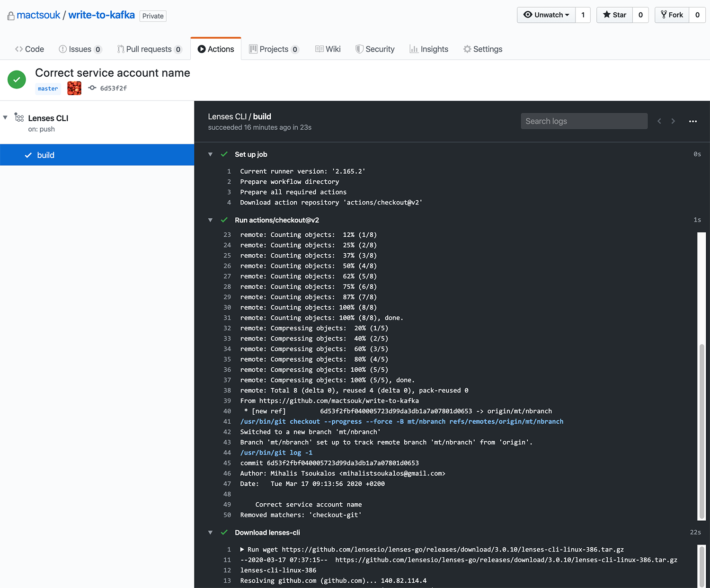Click the Download lenses-cli step title
Viewport: 710px width, 588px height.
click(267, 533)
